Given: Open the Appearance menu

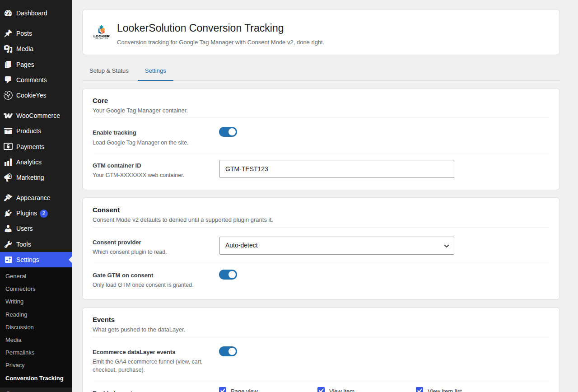Looking at the screenshot, I should (x=36, y=198).
